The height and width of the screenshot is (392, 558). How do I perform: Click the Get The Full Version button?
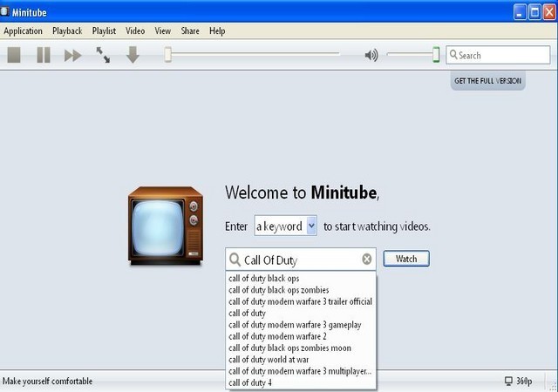tap(488, 81)
